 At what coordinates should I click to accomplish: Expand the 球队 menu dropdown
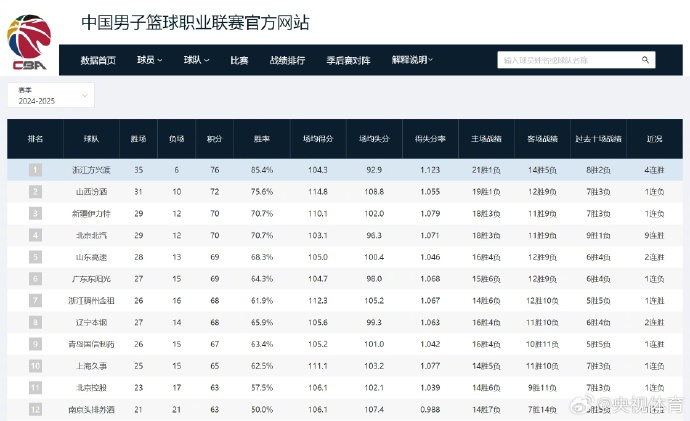click(x=196, y=60)
